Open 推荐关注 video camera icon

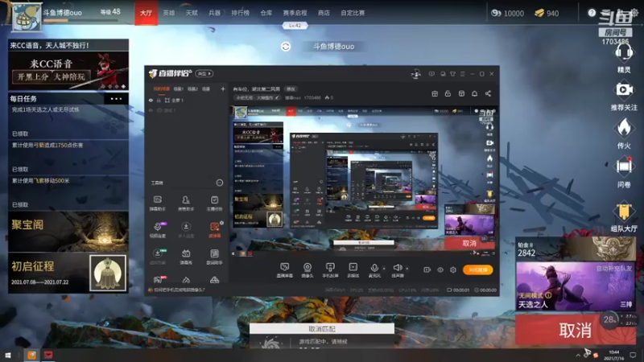pyautogui.click(x=624, y=90)
